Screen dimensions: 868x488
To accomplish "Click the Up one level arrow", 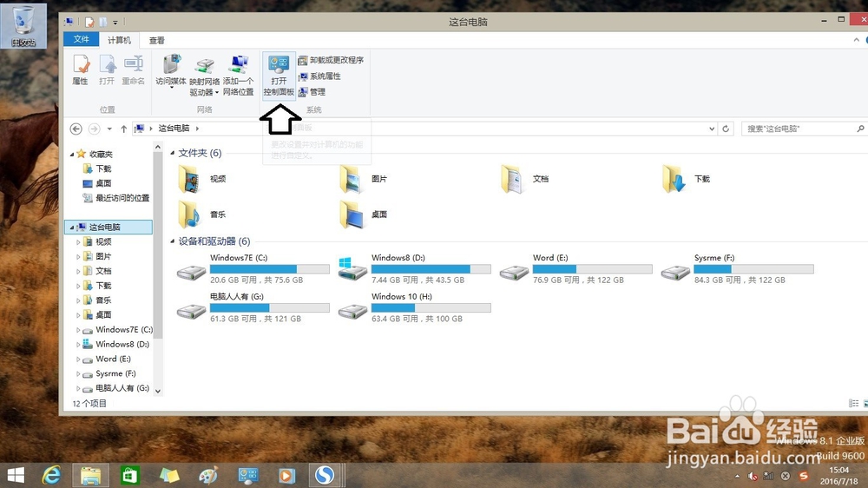I will tap(123, 129).
